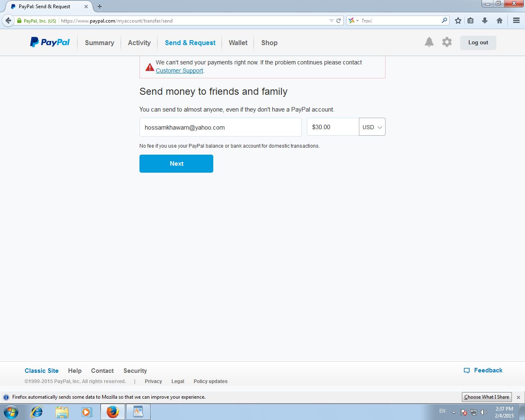Click the Feedback speech bubble icon
The image size is (525, 420).
click(467, 370)
